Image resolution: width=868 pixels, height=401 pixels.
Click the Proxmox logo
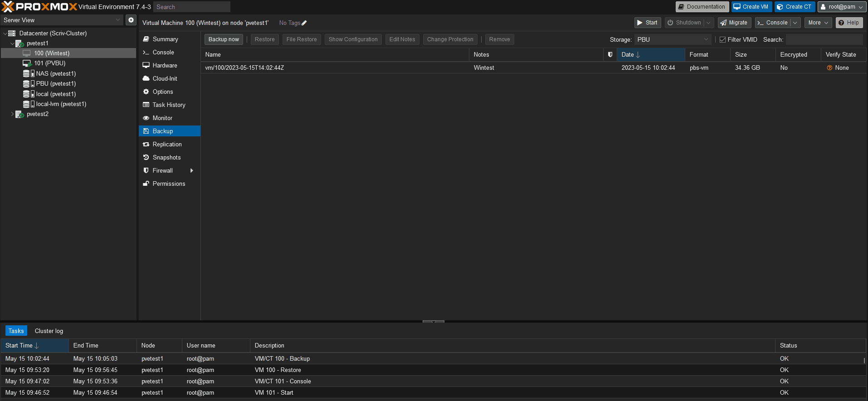(39, 7)
